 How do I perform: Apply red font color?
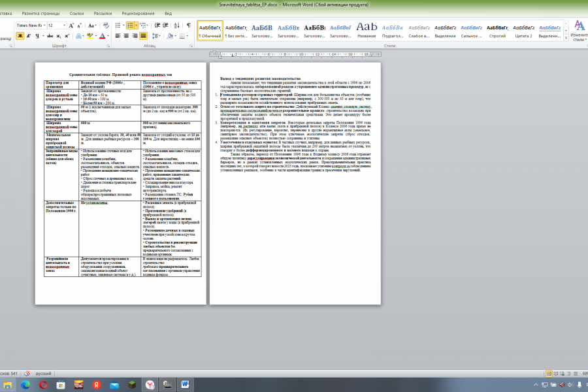tap(102, 36)
